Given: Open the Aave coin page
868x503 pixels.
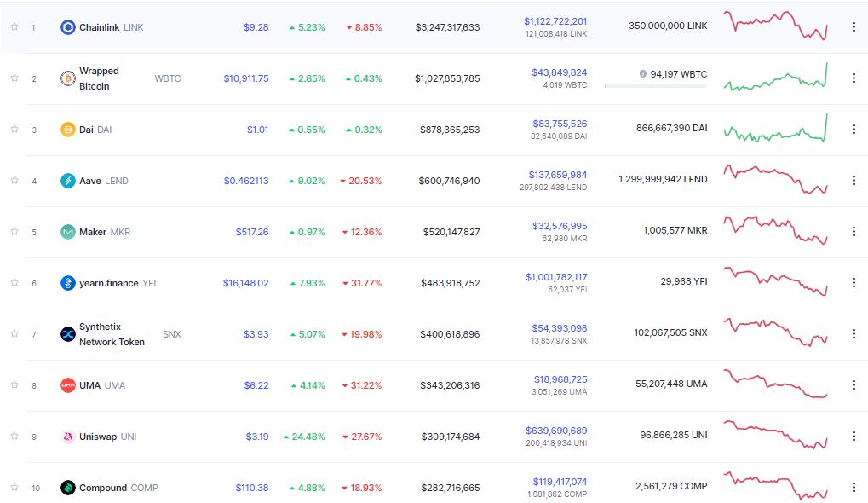Looking at the screenshot, I should pyautogui.click(x=89, y=181).
